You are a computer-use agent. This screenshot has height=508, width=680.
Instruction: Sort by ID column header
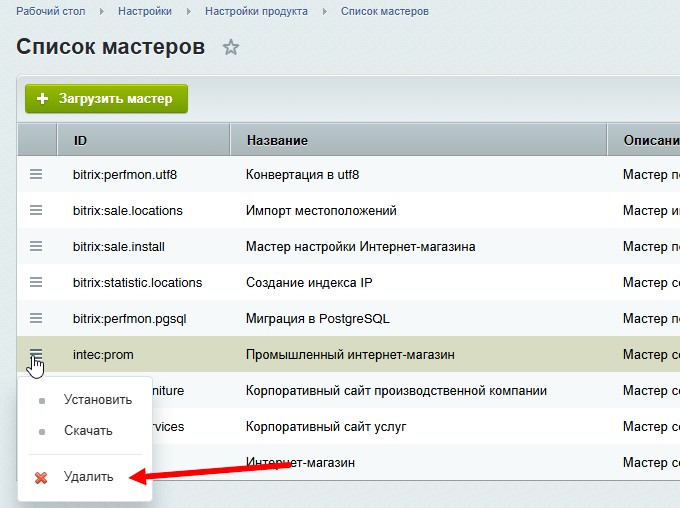point(143,140)
